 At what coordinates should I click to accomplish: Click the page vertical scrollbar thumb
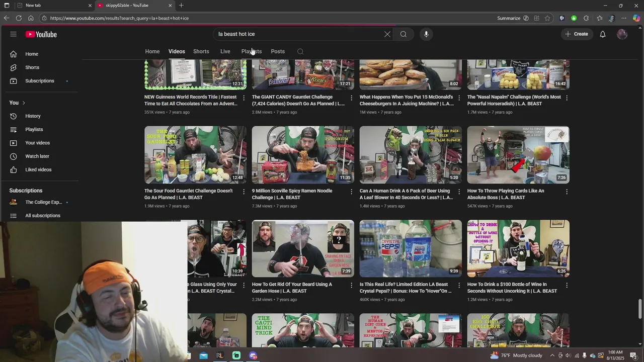(640, 309)
